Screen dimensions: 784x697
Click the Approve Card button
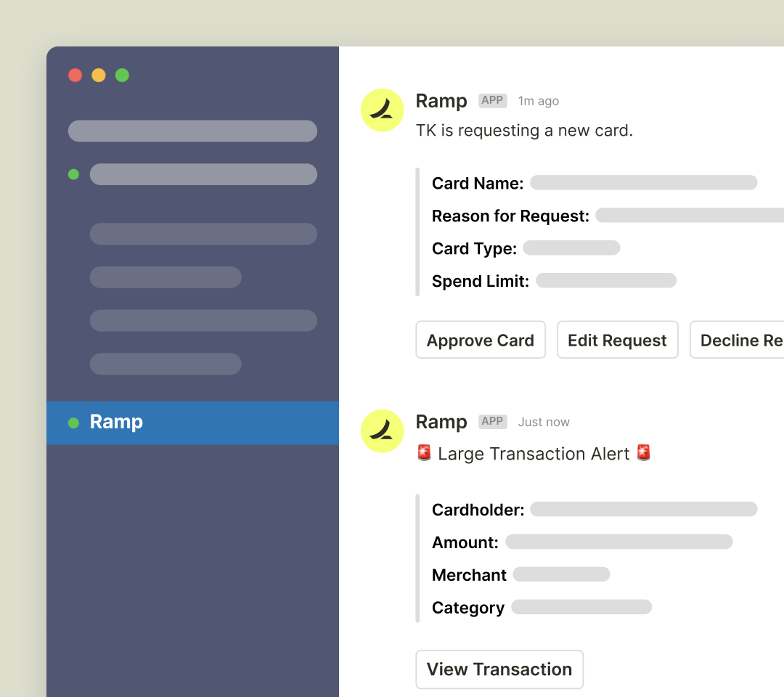click(x=481, y=340)
